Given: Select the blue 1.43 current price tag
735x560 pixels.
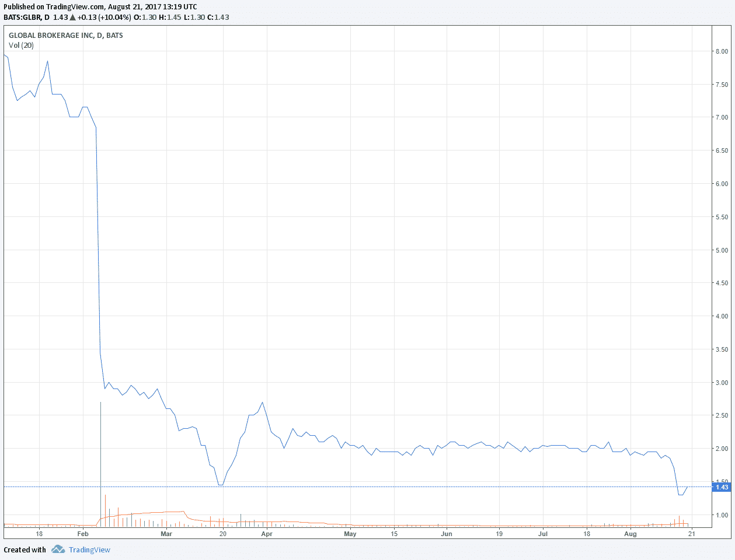Looking at the screenshot, I should coord(722,487).
